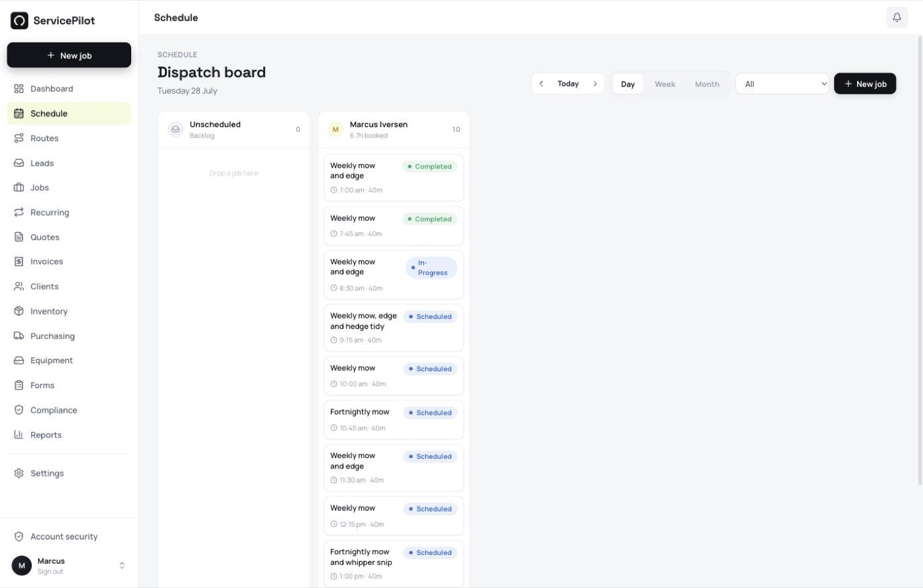This screenshot has height=588, width=923.
Task: Switch the board to Month view
Action: click(x=707, y=84)
